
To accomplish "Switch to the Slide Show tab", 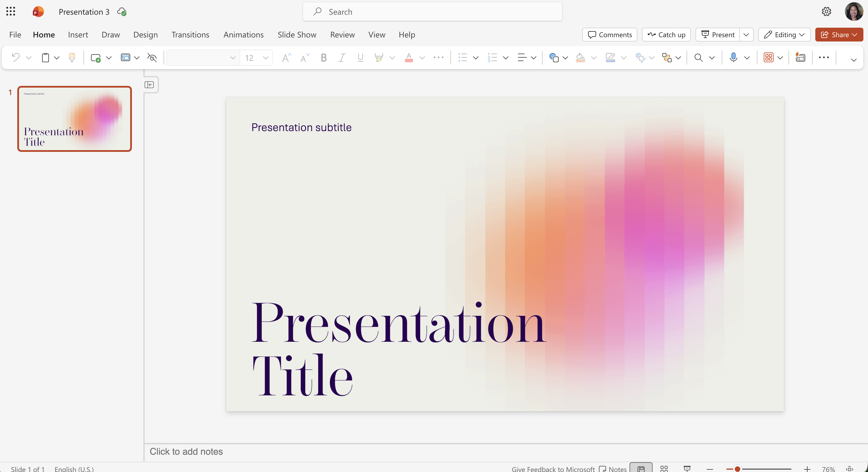I will coord(297,35).
